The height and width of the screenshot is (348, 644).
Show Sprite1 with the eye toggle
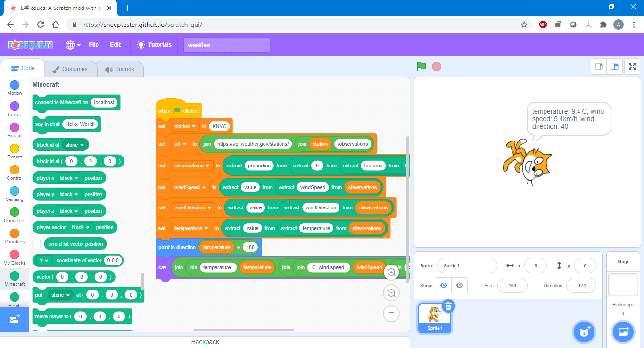click(443, 285)
